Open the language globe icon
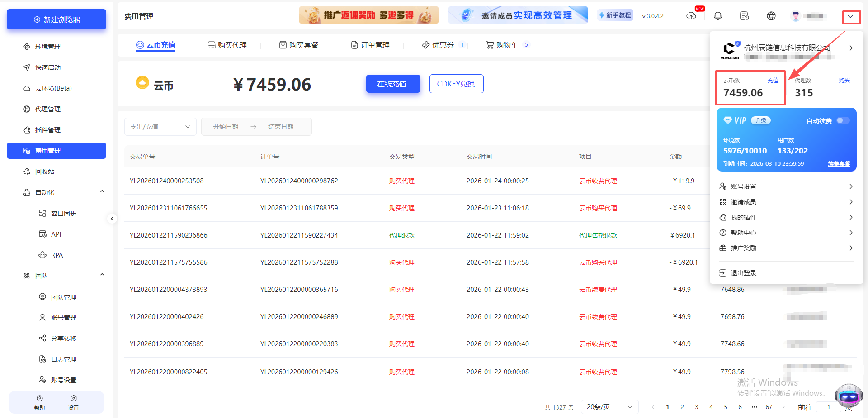The height and width of the screenshot is (420, 868). [771, 15]
